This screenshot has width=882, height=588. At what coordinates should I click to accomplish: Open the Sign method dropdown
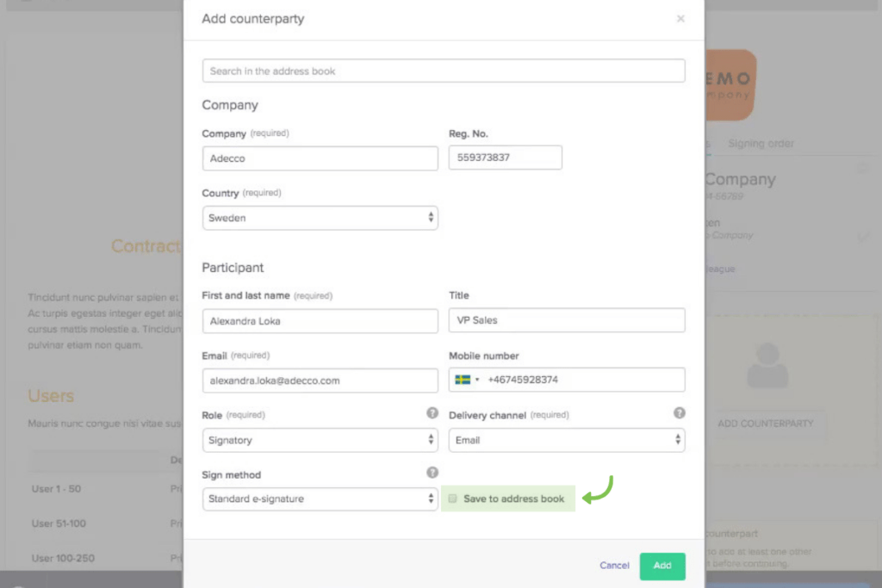point(320,499)
